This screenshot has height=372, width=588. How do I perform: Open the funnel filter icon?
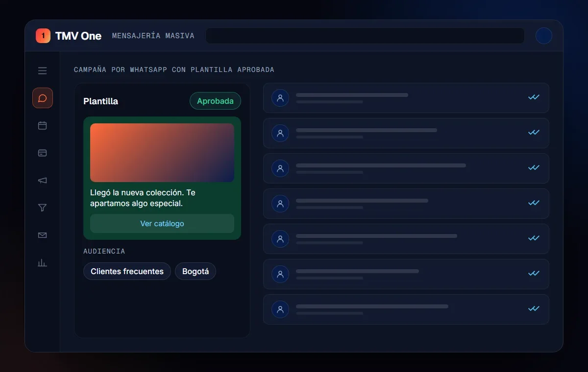pyautogui.click(x=43, y=208)
